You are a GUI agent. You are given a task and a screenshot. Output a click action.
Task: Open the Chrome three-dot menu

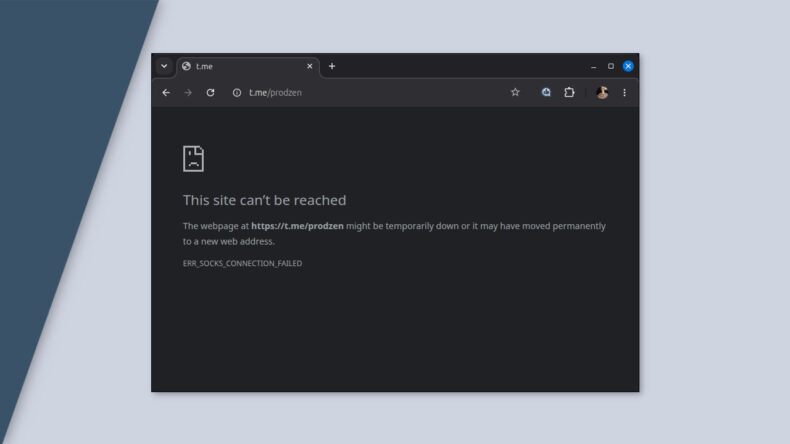click(624, 93)
